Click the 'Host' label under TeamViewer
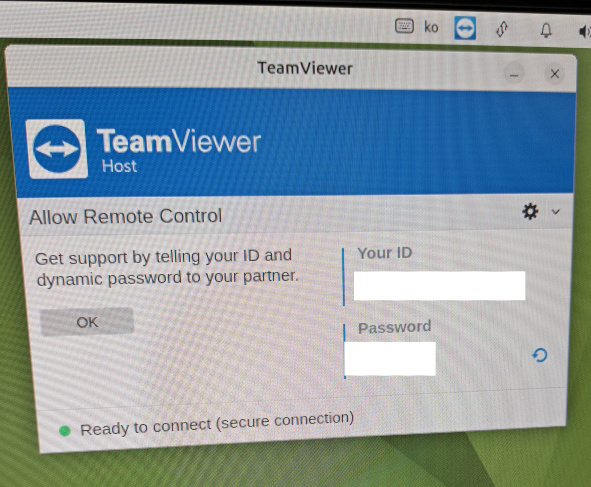Viewport: 591px width, 487px height. [119, 166]
